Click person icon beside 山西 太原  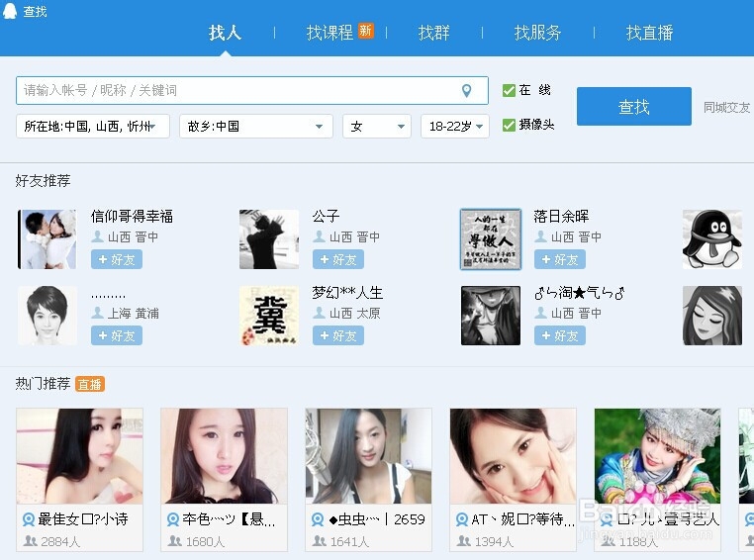click(319, 313)
